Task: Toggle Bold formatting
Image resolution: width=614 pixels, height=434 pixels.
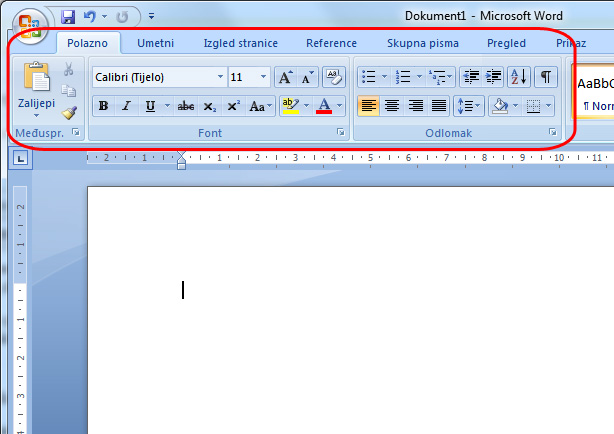Action: pos(103,106)
